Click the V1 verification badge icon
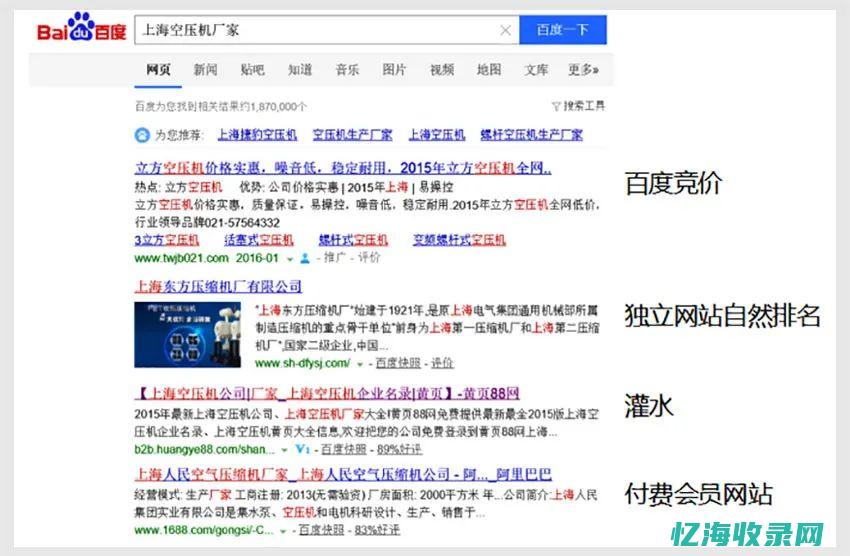 pyautogui.click(x=302, y=449)
